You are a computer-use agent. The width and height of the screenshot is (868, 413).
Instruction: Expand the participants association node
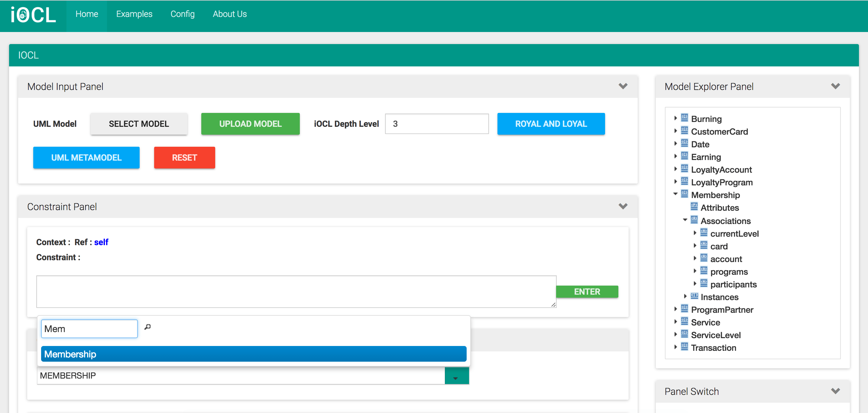tap(695, 284)
